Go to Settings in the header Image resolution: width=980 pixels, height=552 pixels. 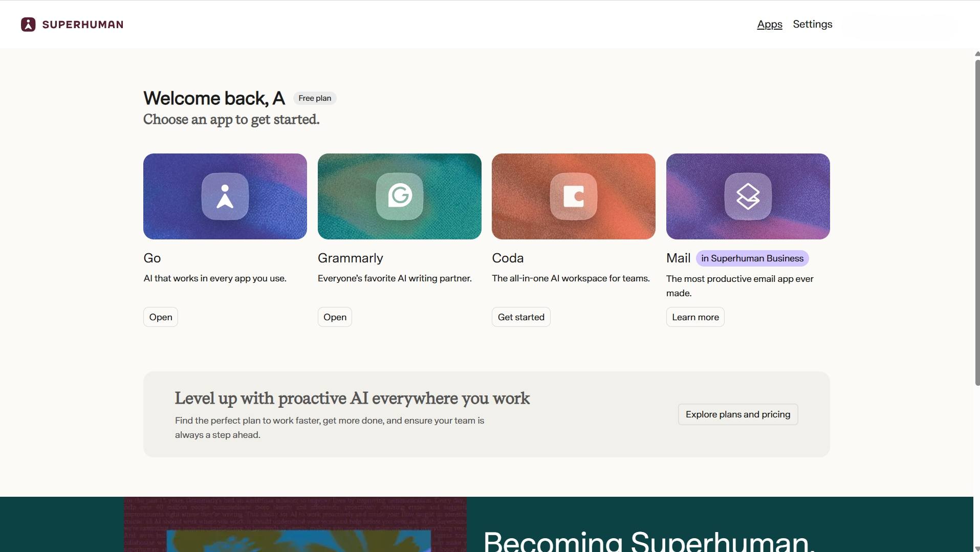pyautogui.click(x=813, y=24)
